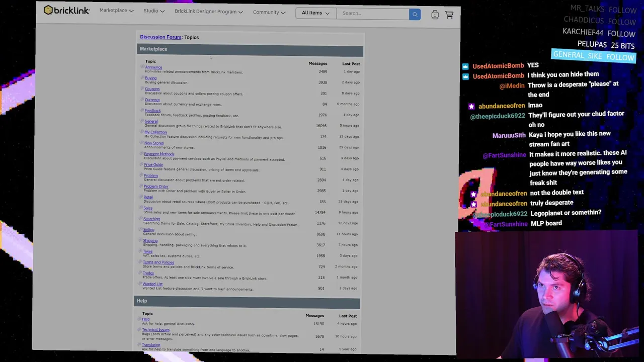644x362 pixels.
Task: Open the Selling topic
Action: pos(149,230)
